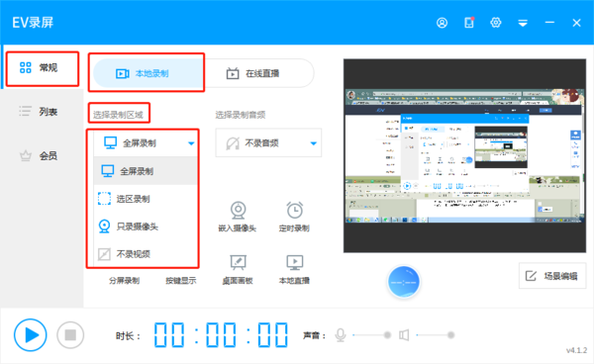Click the speaker icon
Screen dimensions: 594x364
pyautogui.click(x=404, y=335)
